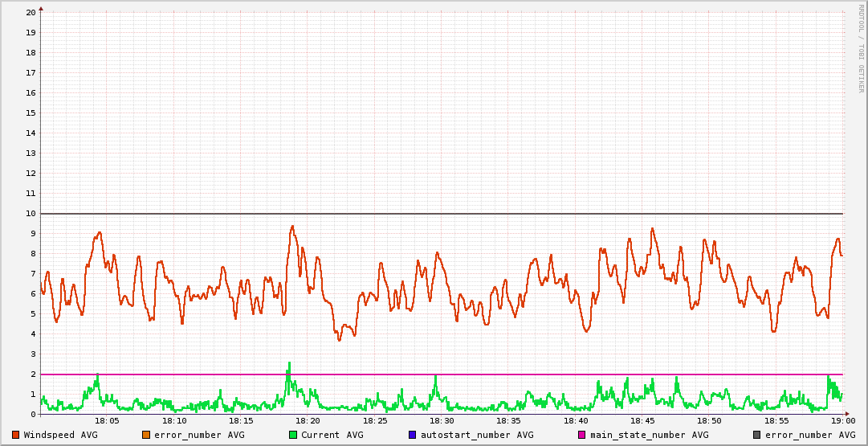This screenshot has width=868, height=446.
Task: Click the 20 value on the y-axis
Action: 31,12
